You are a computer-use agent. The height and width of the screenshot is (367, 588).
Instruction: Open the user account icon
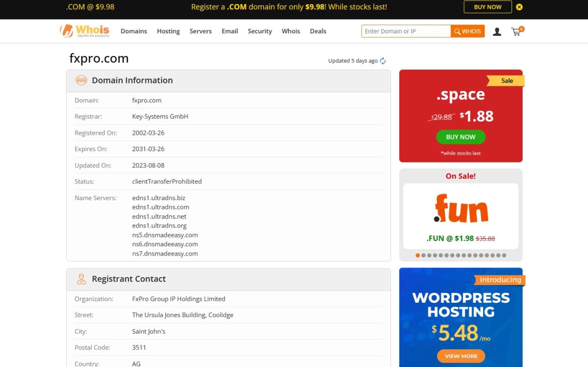[x=497, y=31]
